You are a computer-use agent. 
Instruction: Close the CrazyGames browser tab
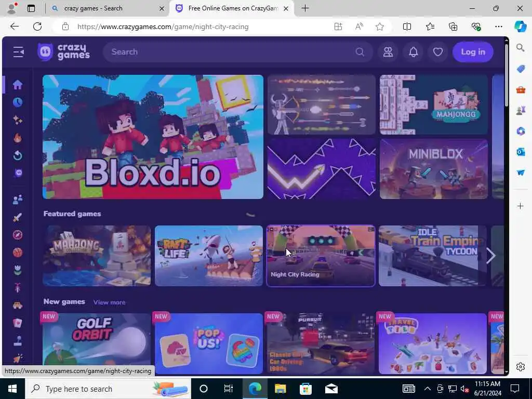(x=286, y=8)
